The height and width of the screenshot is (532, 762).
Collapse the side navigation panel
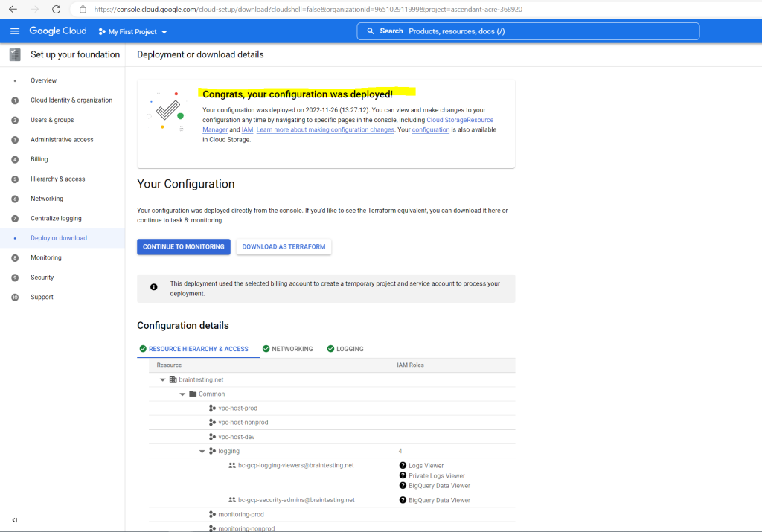(x=15, y=520)
